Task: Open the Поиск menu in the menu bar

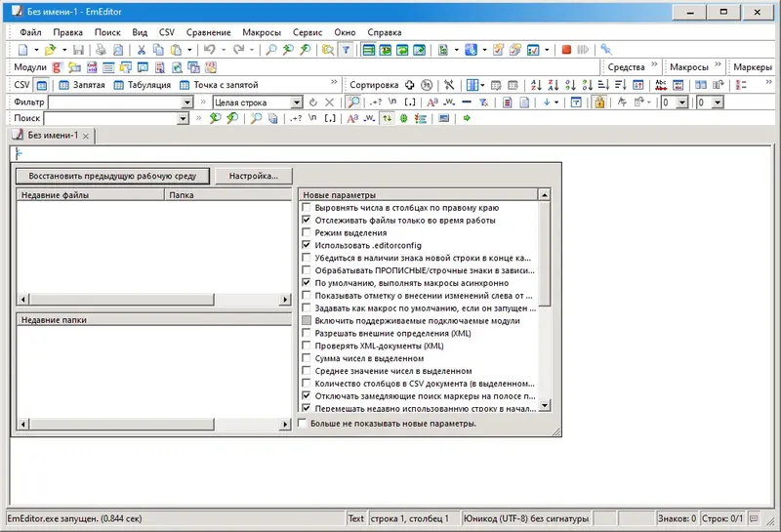Action: click(x=107, y=32)
